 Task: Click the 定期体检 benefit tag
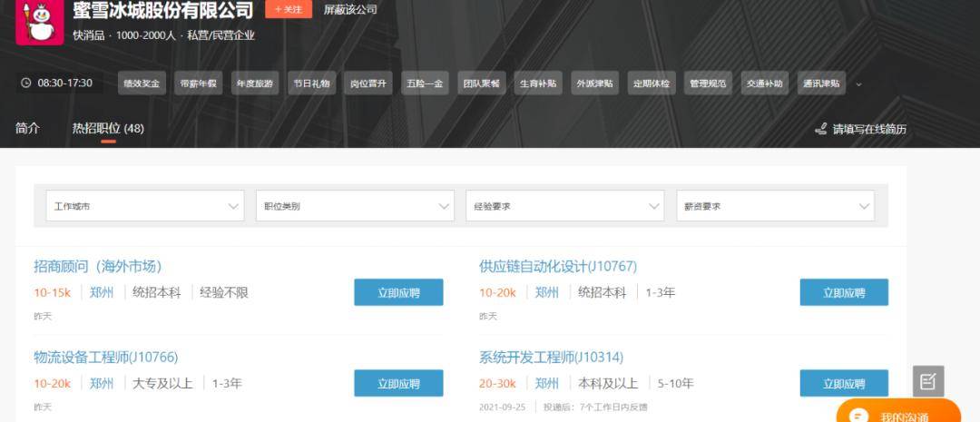pos(652,83)
